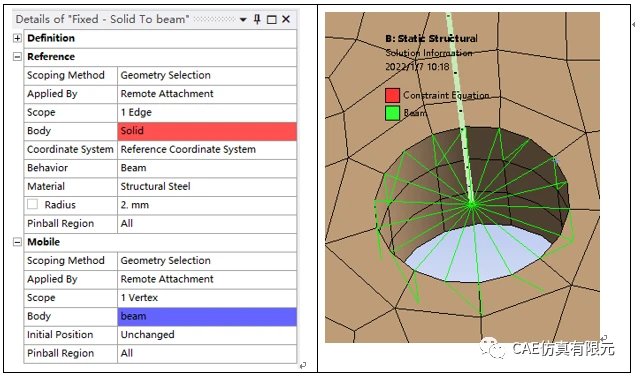Open Reference Scoping Method Geometry Selection
The image size is (635, 377).
207,75
